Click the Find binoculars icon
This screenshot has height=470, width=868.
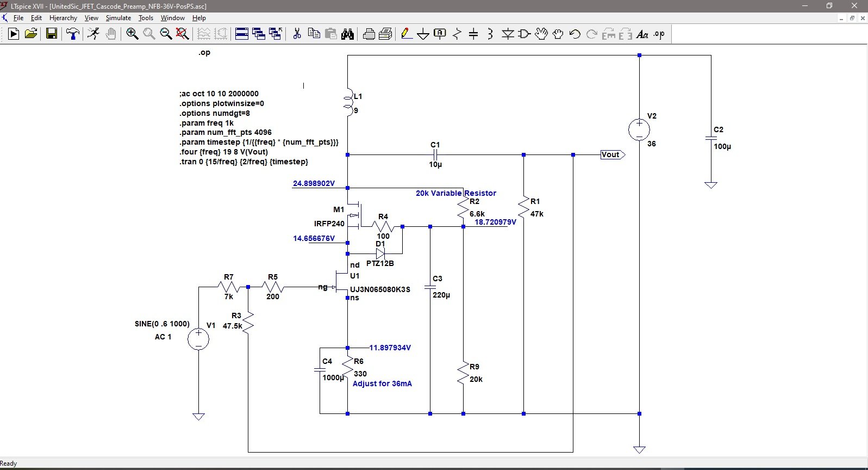tap(348, 34)
